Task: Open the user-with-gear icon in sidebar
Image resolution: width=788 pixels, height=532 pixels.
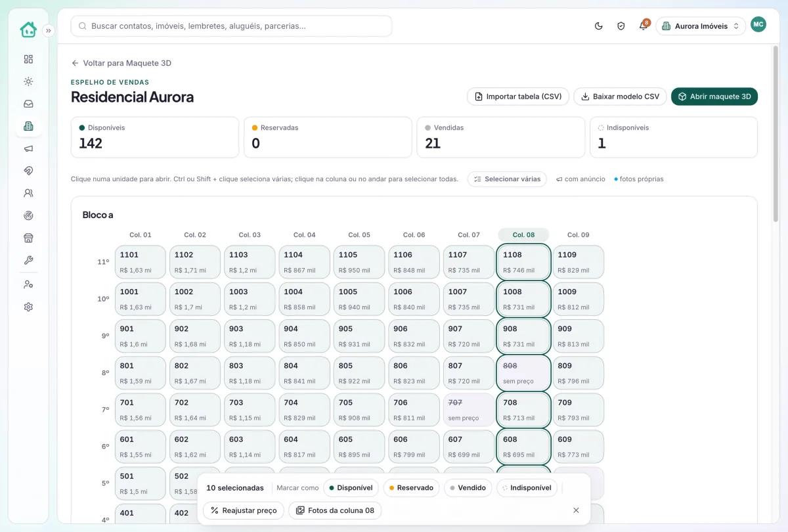Action: point(28,284)
